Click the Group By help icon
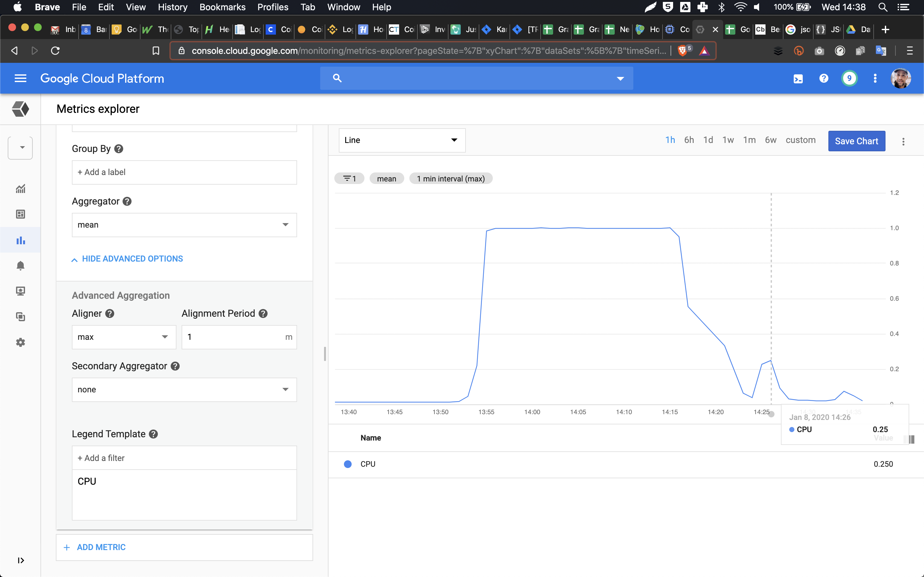 (x=119, y=149)
